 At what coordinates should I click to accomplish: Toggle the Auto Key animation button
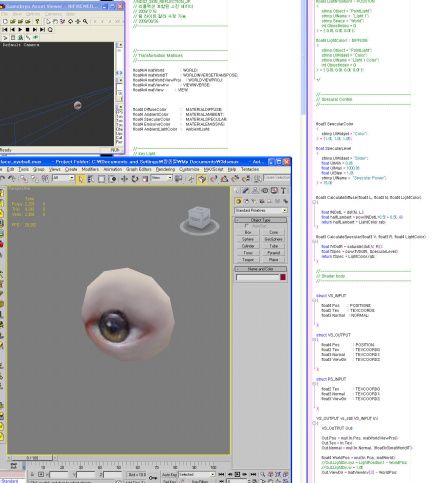[169, 474]
